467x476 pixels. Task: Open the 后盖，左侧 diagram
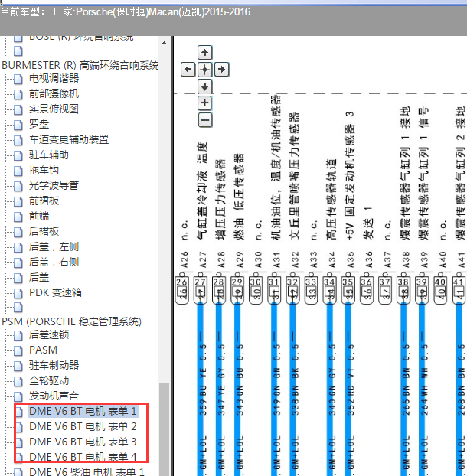[x=54, y=247]
